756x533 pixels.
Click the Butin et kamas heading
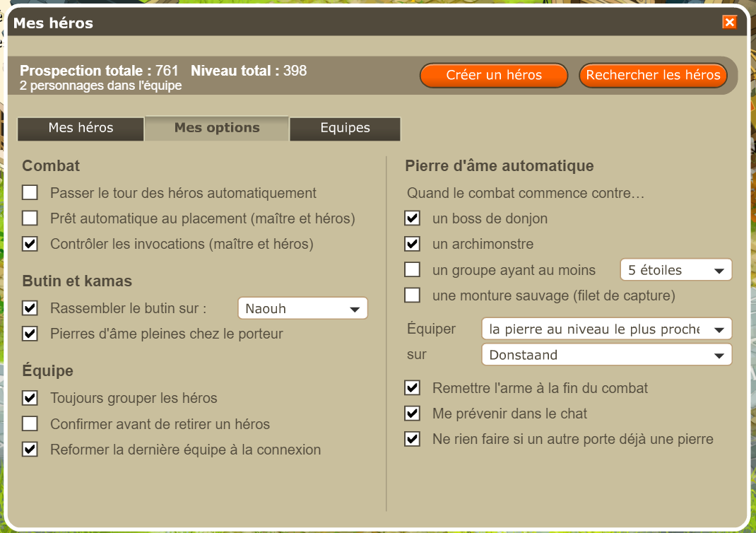point(77,281)
